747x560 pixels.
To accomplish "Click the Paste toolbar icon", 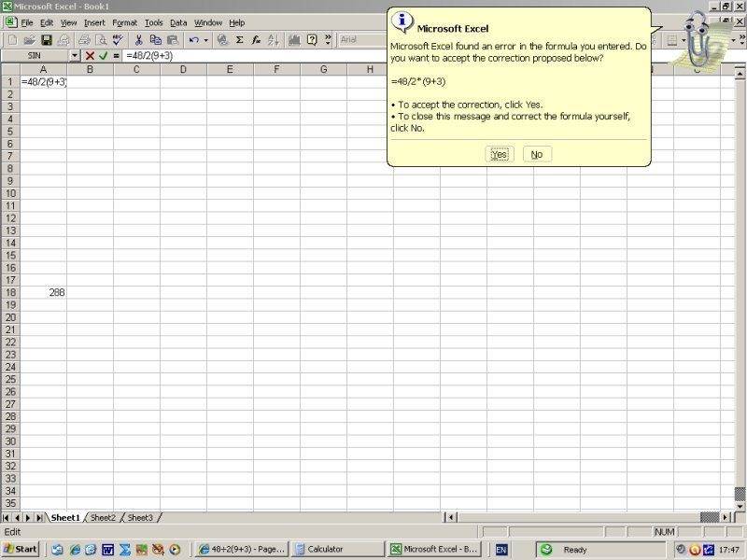I will click(x=173, y=40).
